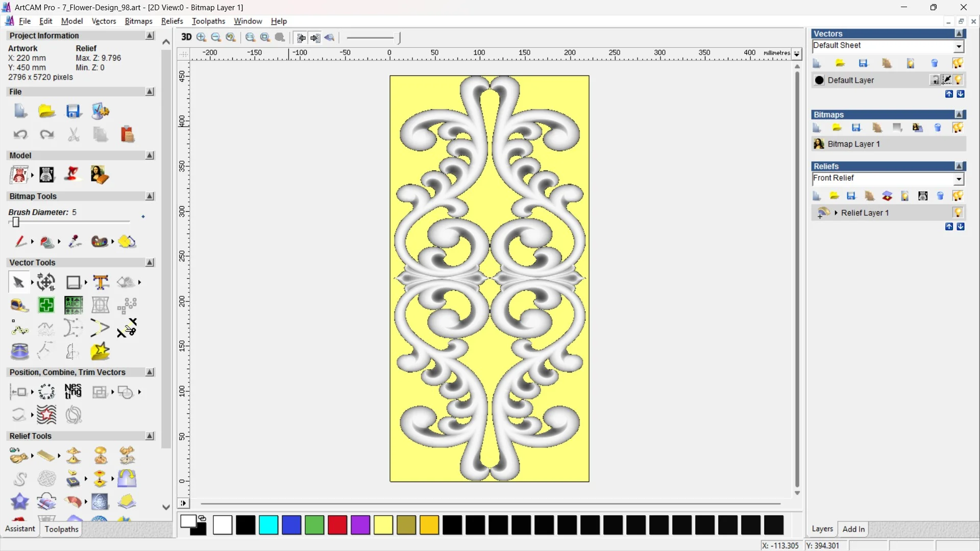Image resolution: width=980 pixels, height=551 pixels.
Task: Open the Reliefs menu
Action: pos(172,21)
